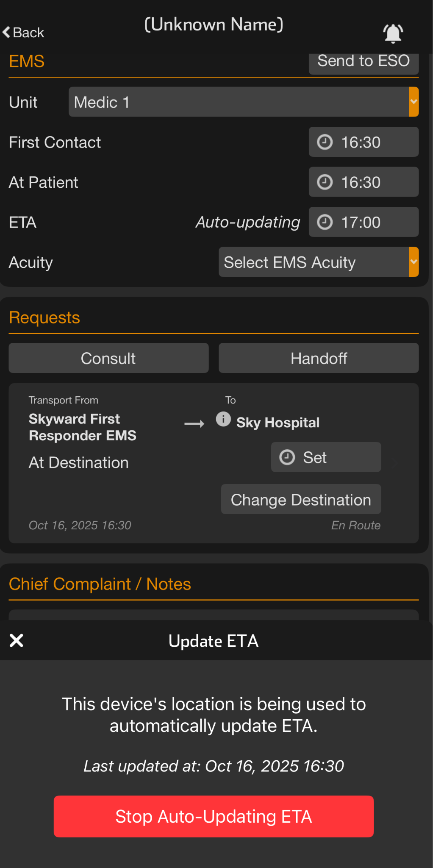Tap the First Contact clock icon
433x868 pixels.
325,142
